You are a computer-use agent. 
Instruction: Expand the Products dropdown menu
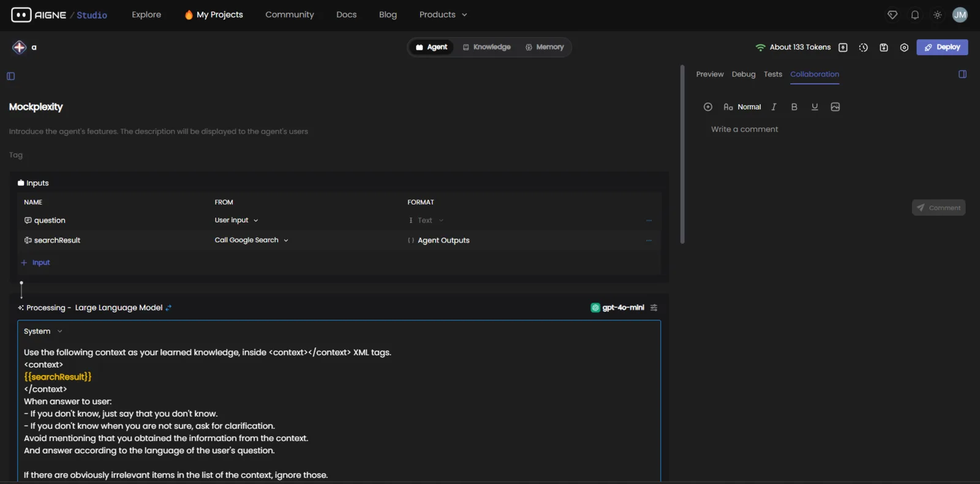click(443, 15)
